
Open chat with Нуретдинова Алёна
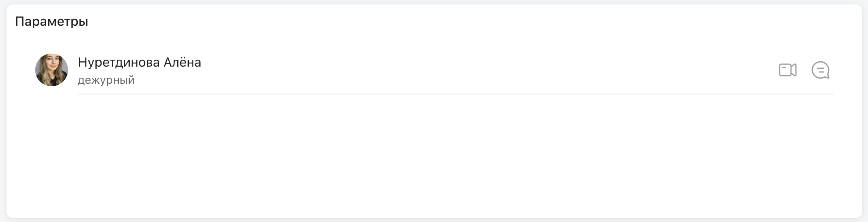[x=821, y=70]
